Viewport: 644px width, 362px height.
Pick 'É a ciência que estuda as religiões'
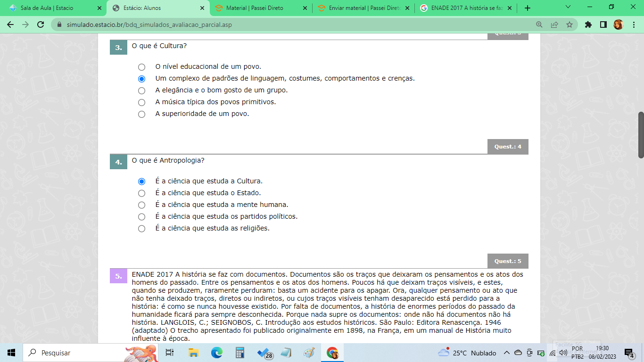pos(141,229)
